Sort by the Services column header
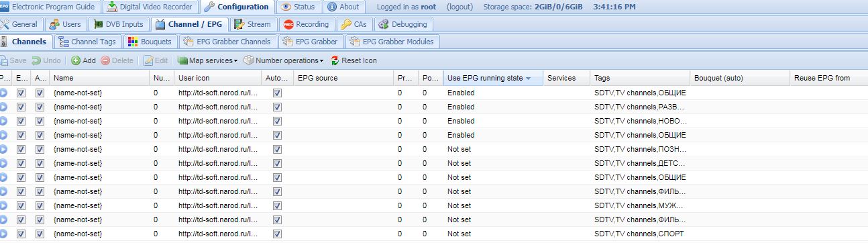Viewport: 868px width, 243px height. 567,79
